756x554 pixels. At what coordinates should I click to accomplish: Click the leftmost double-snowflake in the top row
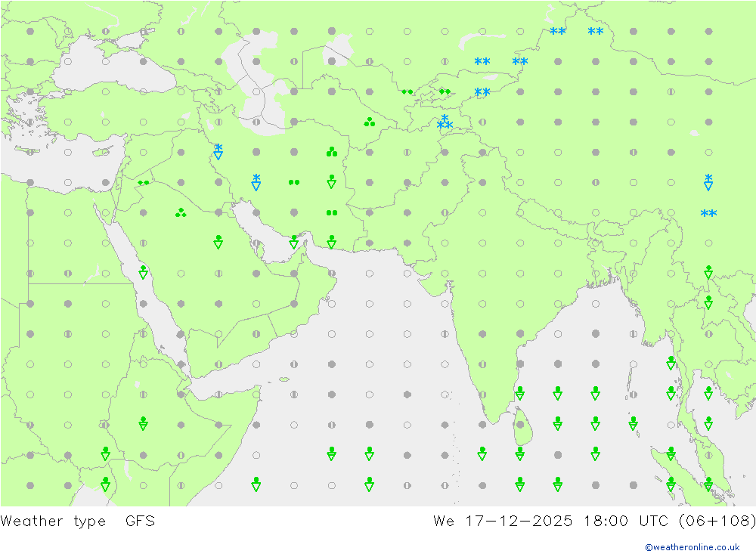point(558,31)
